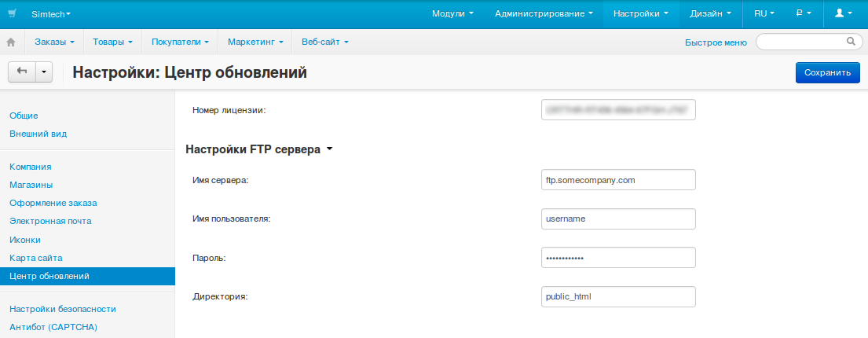Expand dropdown arrow beside back button
868x338 pixels.
pyautogui.click(x=43, y=72)
